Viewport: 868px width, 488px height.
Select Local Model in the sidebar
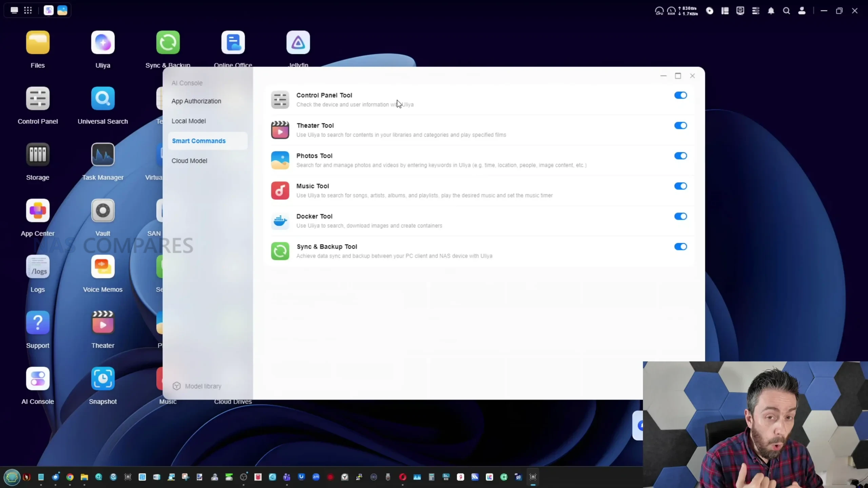click(189, 121)
